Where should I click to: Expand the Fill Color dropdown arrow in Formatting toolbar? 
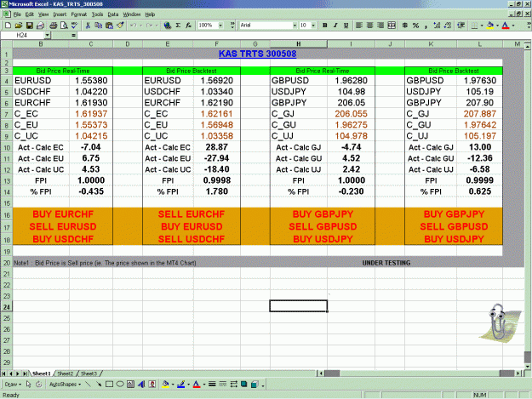pos(497,26)
